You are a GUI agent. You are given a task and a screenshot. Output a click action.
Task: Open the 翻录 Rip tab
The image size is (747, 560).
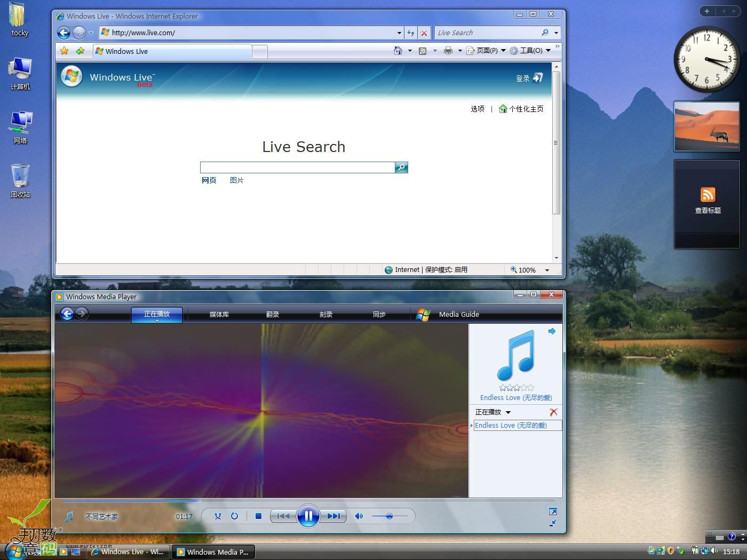pos(273,314)
